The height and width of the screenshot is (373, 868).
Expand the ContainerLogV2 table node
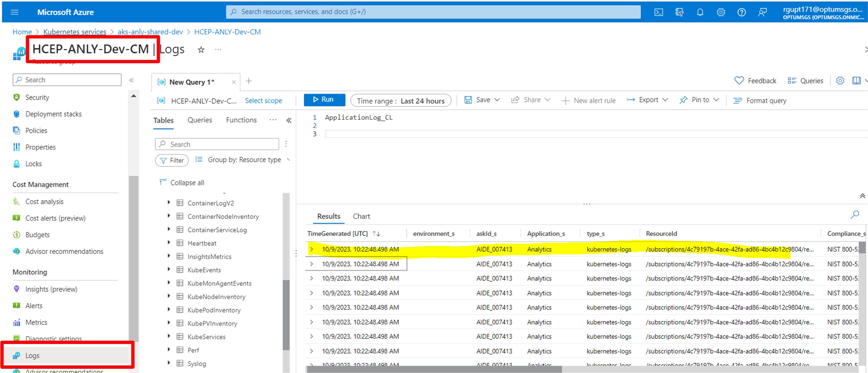(169, 202)
